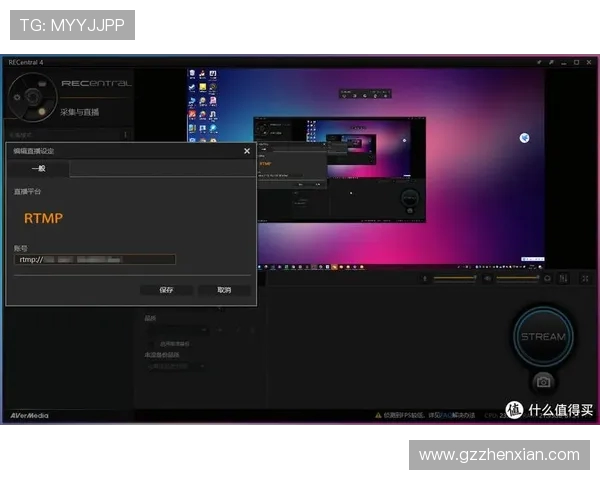This screenshot has height=480, width=600.
Task: Click the rtmp:// account input field
Action: 95,259
